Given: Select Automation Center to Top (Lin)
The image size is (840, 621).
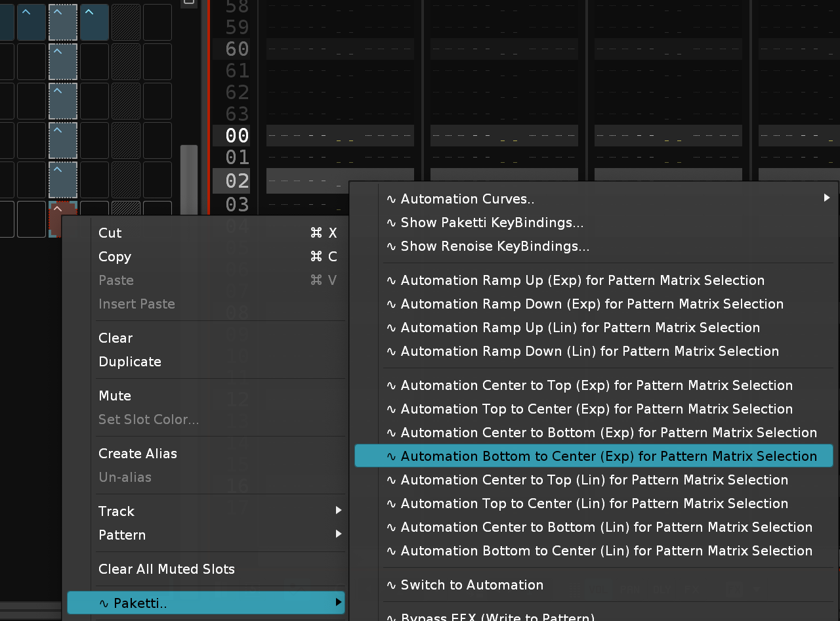Looking at the screenshot, I should 594,480.
